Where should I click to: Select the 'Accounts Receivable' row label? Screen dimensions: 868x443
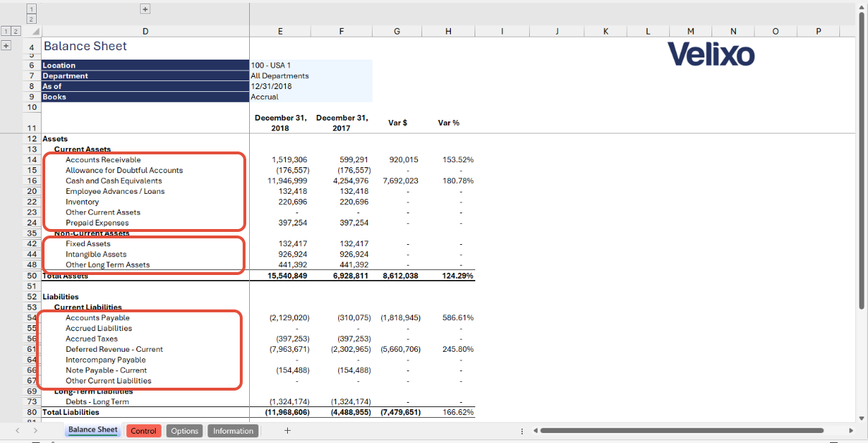point(103,159)
